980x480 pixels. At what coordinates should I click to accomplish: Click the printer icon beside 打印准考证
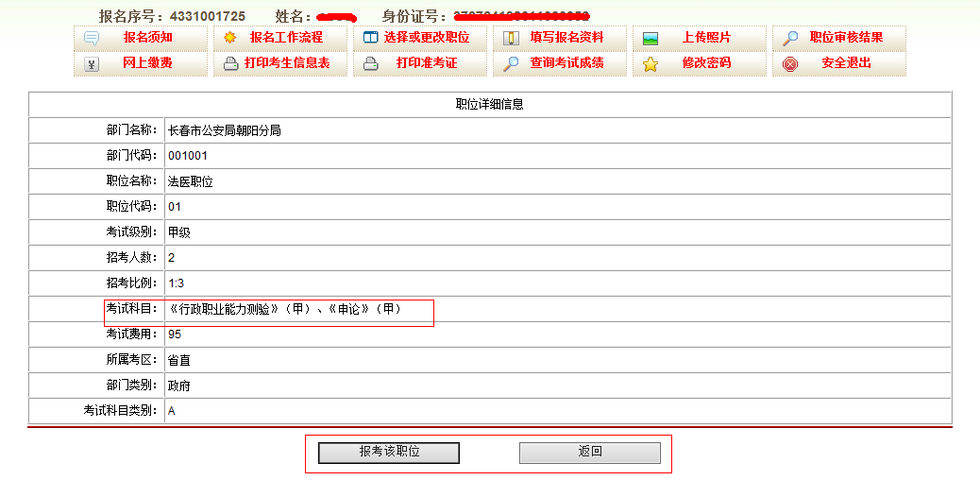coord(370,64)
